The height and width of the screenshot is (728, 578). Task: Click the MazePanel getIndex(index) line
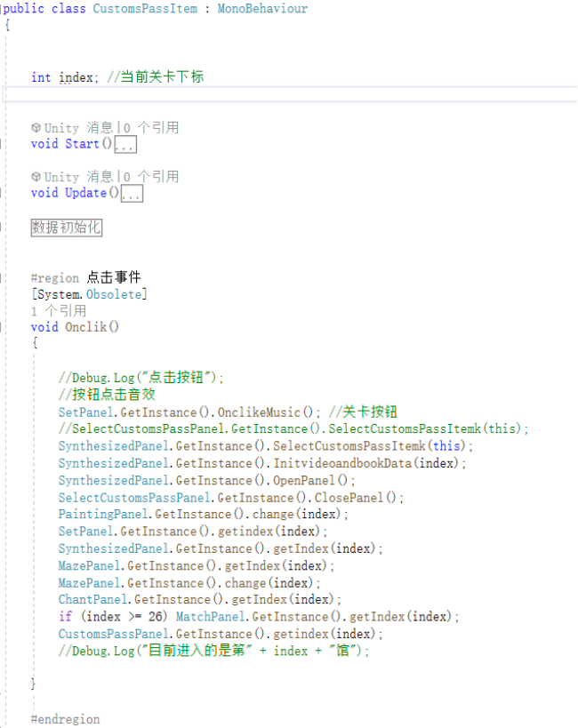tap(196, 566)
